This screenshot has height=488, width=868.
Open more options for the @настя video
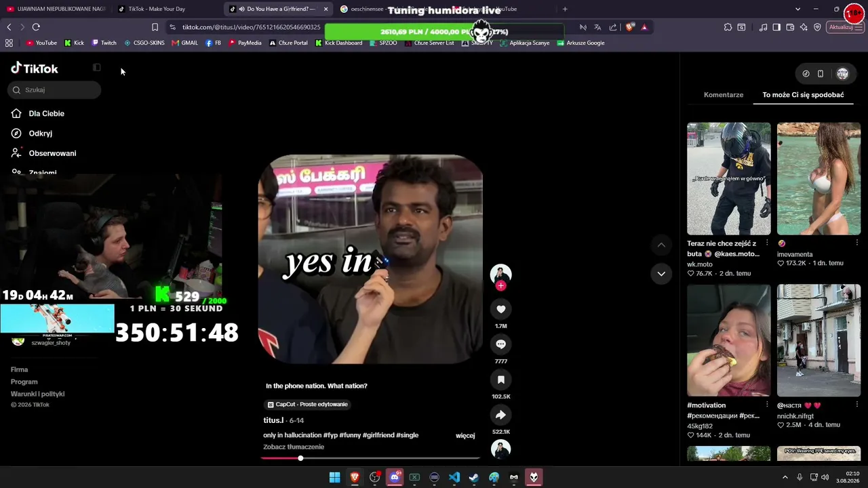857,405
